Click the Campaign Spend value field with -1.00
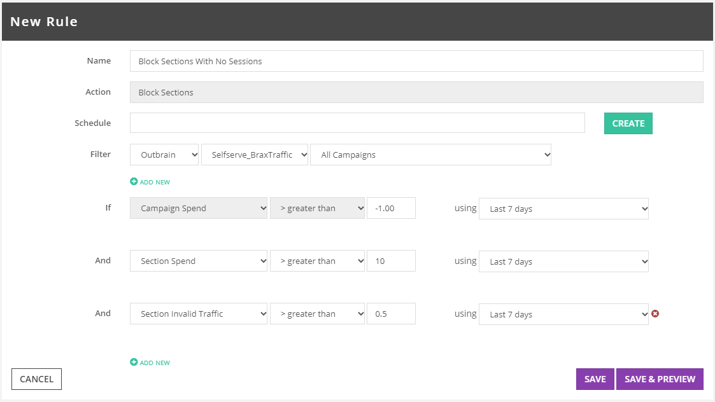 391,208
